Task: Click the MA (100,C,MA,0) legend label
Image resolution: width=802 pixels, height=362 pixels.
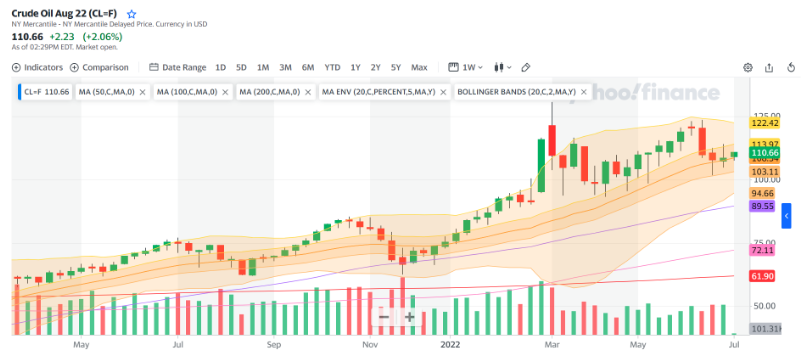Action: point(187,92)
